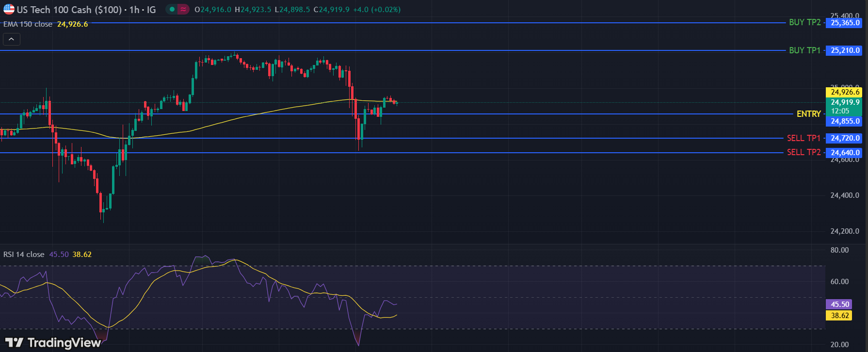The width and height of the screenshot is (868, 352).
Task: Collapse the indicator legend with the chevron
Action: tap(11, 39)
